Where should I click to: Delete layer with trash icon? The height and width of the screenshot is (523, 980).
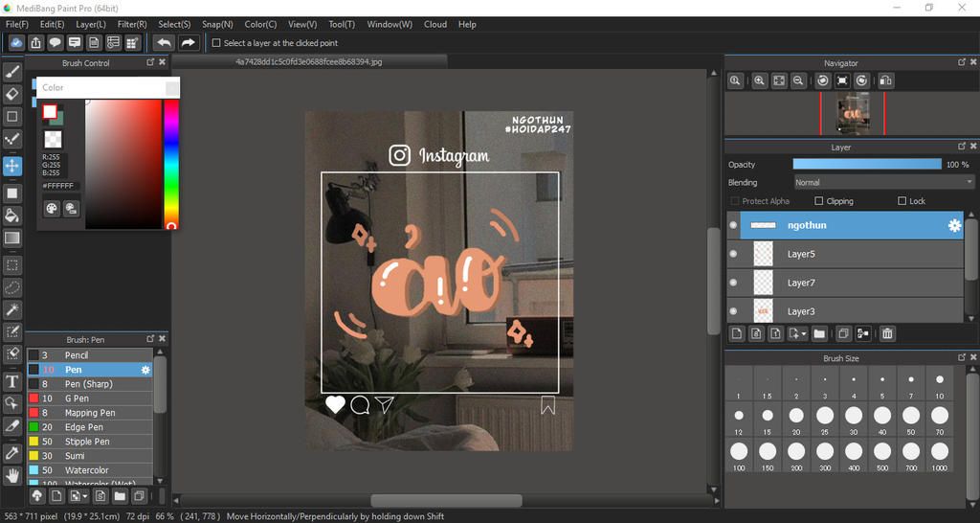887,334
